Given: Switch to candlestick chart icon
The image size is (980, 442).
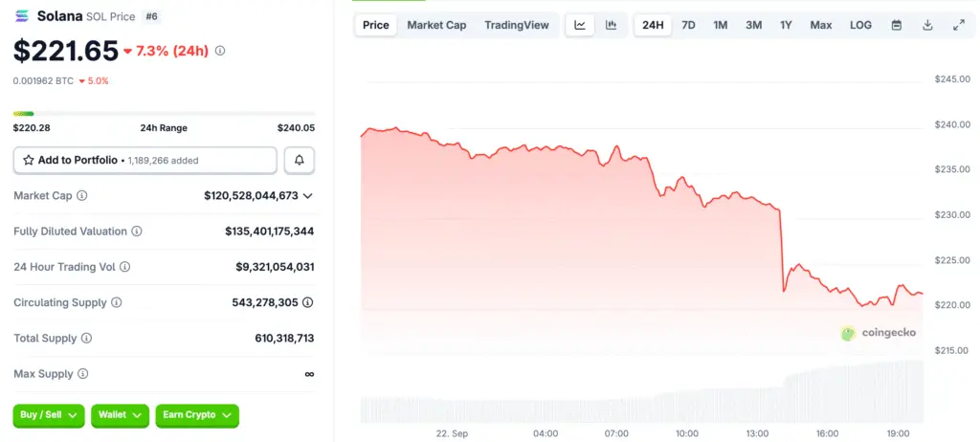Looking at the screenshot, I should (x=611, y=25).
